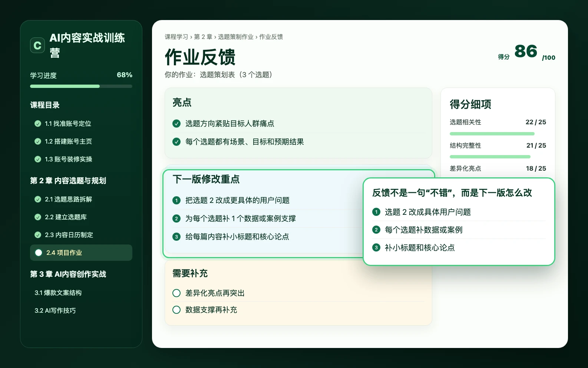Click the 作业反馈 breadcrumb item
The width and height of the screenshot is (588, 368).
(271, 37)
